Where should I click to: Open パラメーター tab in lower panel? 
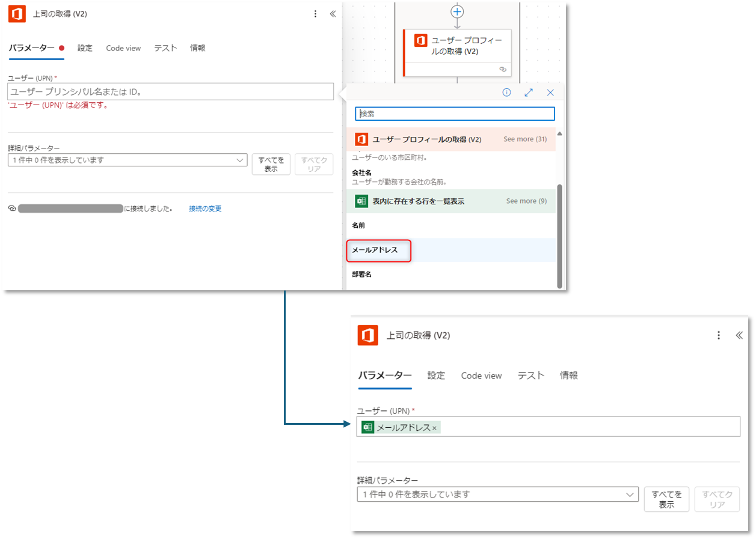(x=385, y=376)
